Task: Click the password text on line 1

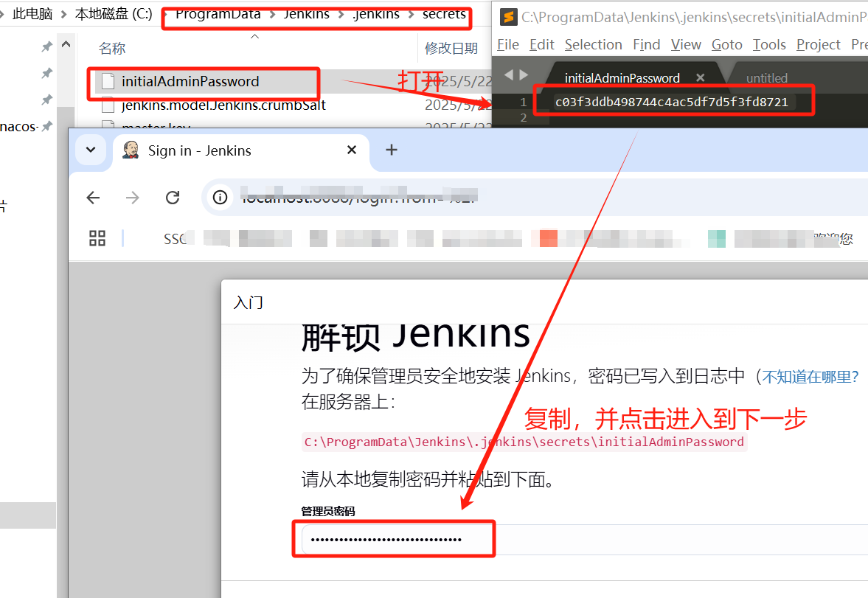Action: pyautogui.click(x=672, y=102)
